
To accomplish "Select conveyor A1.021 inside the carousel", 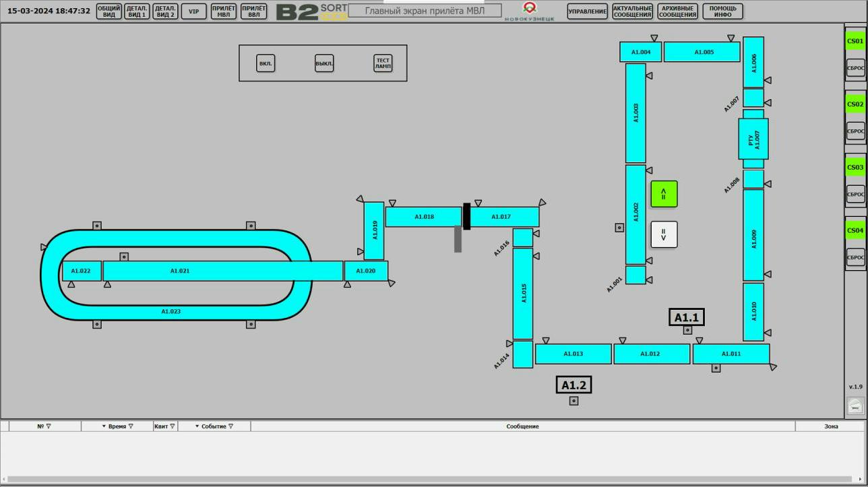I will [x=222, y=271].
